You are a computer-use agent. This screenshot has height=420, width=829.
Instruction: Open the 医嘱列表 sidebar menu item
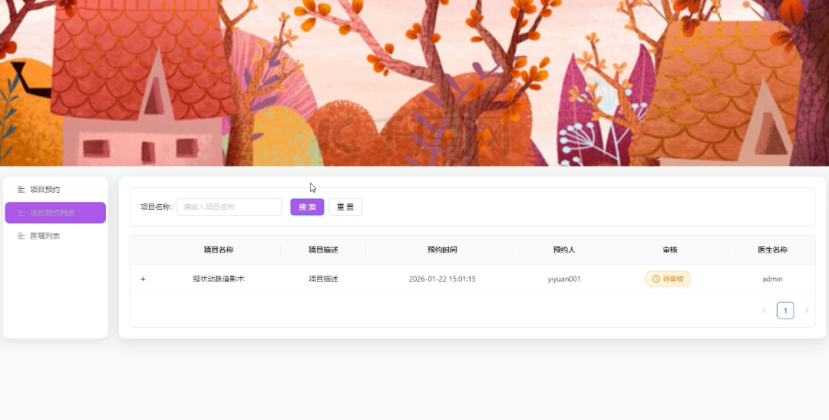(x=55, y=236)
